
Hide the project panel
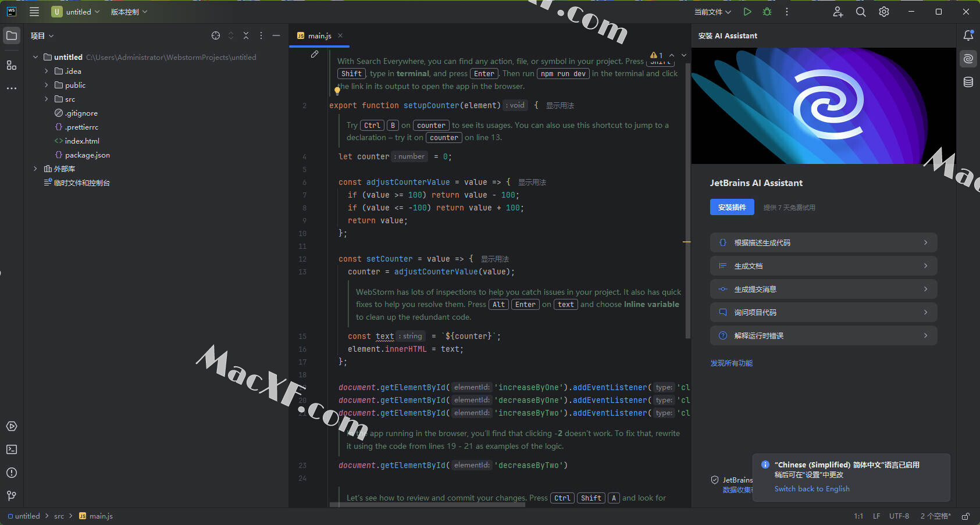(x=276, y=35)
